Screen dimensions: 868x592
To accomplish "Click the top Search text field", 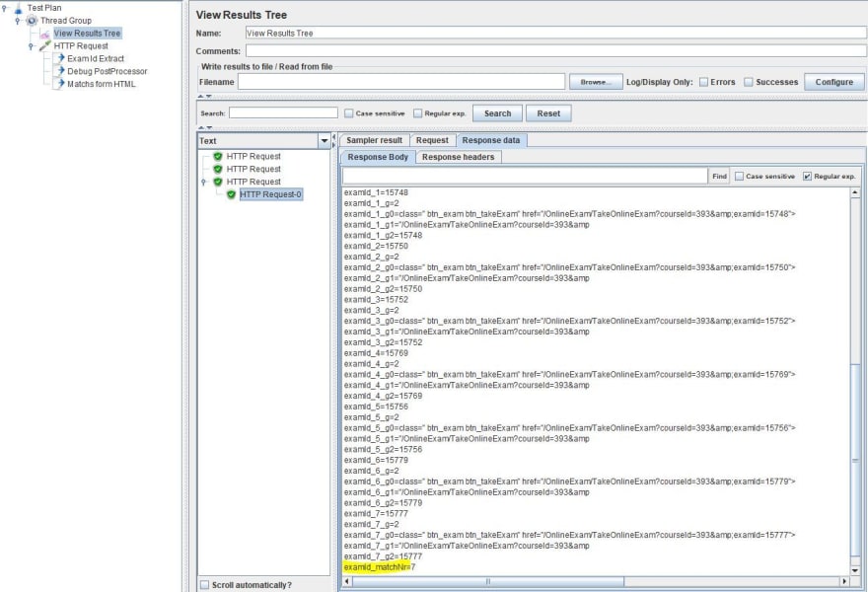I will click(x=283, y=112).
